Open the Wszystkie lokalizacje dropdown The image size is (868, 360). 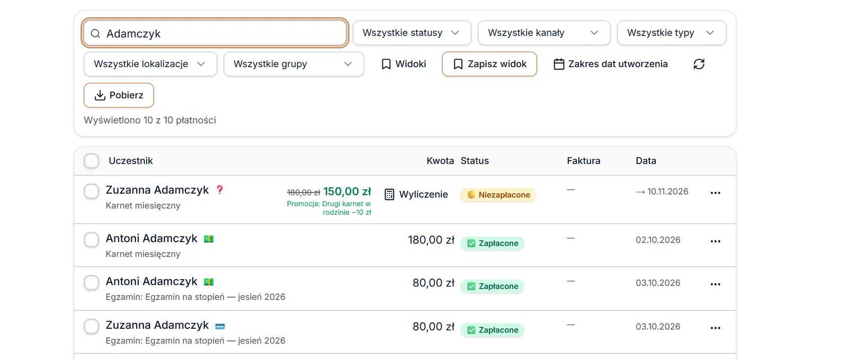150,64
